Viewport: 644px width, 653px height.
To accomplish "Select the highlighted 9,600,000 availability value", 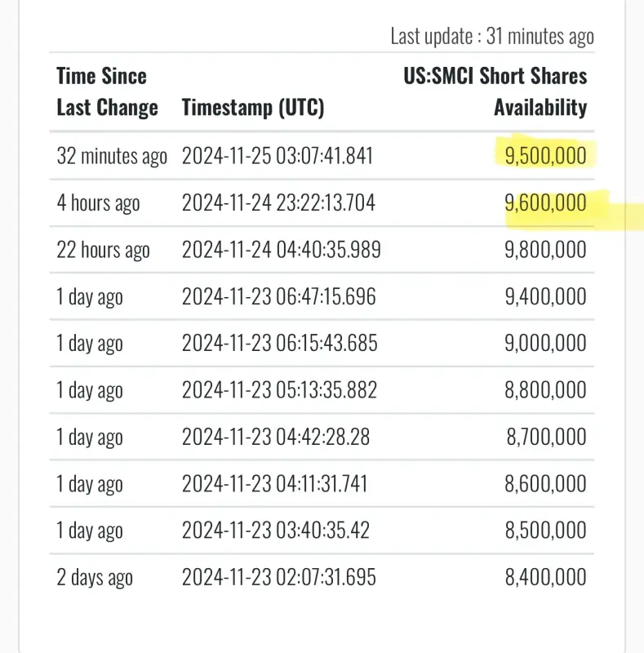I will tap(545, 202).
